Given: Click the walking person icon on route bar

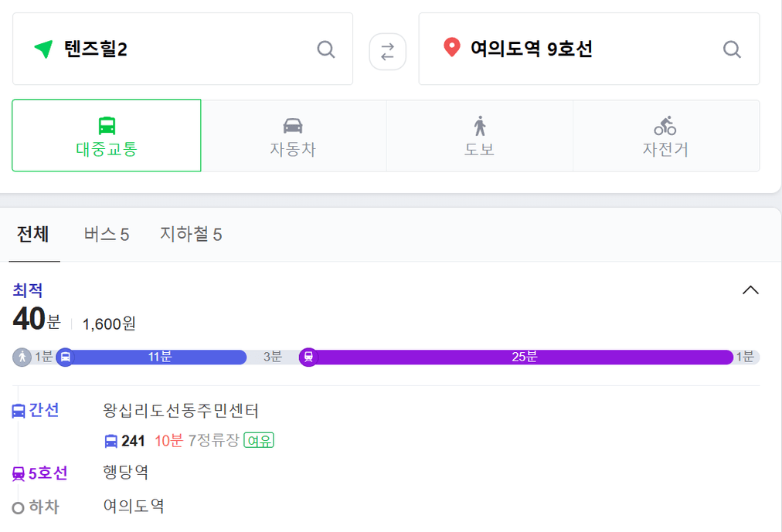Looking at the screenshot, I should (x=22, y=357).
